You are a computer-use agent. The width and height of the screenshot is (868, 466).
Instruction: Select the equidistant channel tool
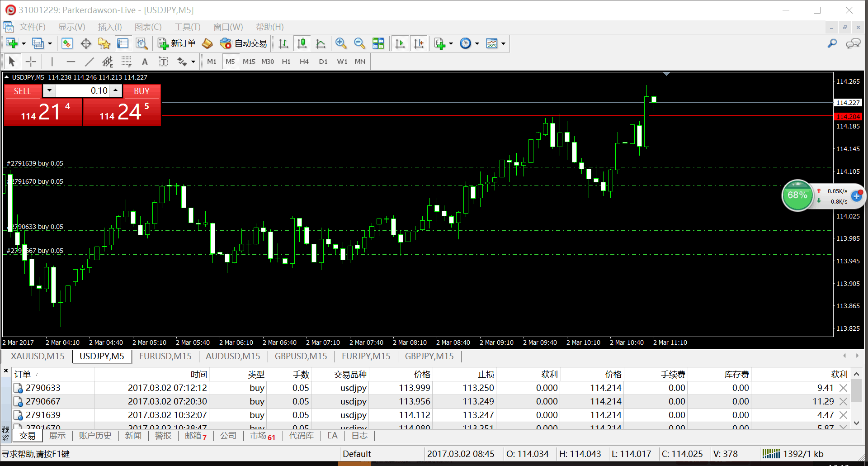108,62
